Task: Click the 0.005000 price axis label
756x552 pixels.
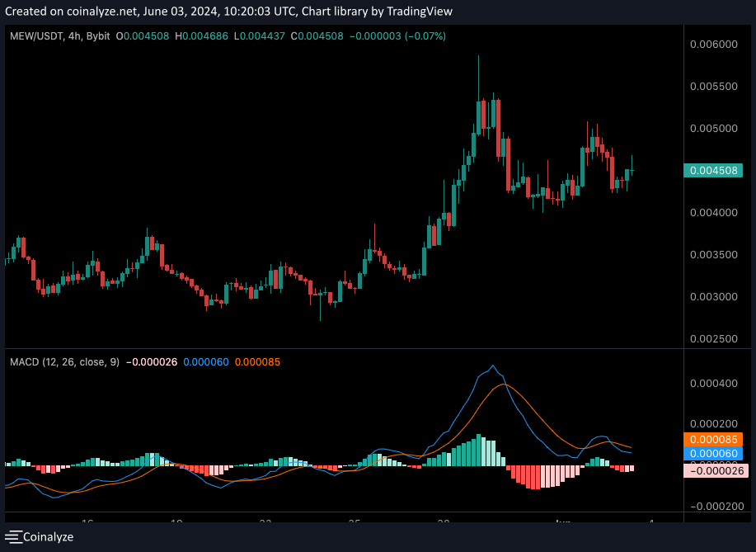Action: click(x=712, y=128)
